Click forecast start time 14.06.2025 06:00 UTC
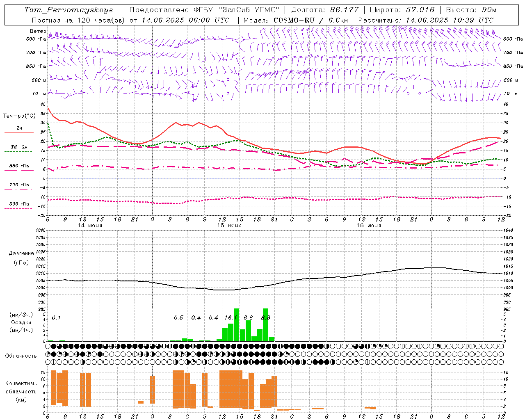Image resolution: width=525 pixels, height=420 pixels. point(186,20)
